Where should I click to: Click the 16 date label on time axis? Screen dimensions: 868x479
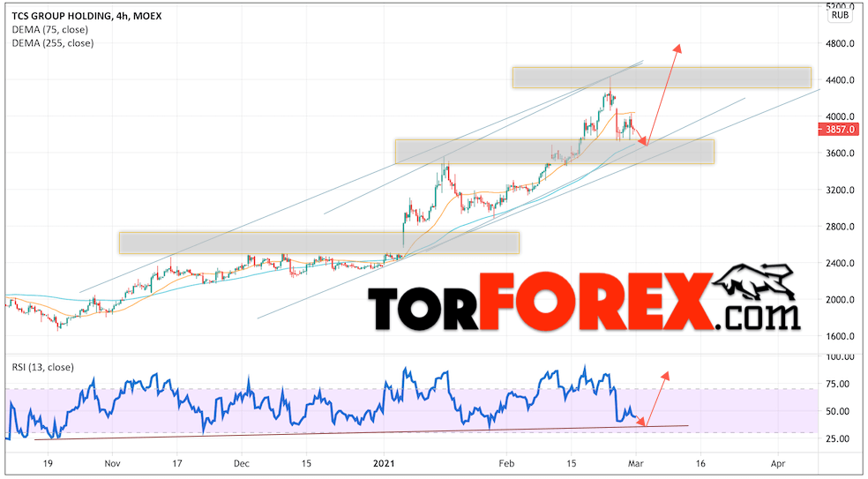(x=700, y=463)
